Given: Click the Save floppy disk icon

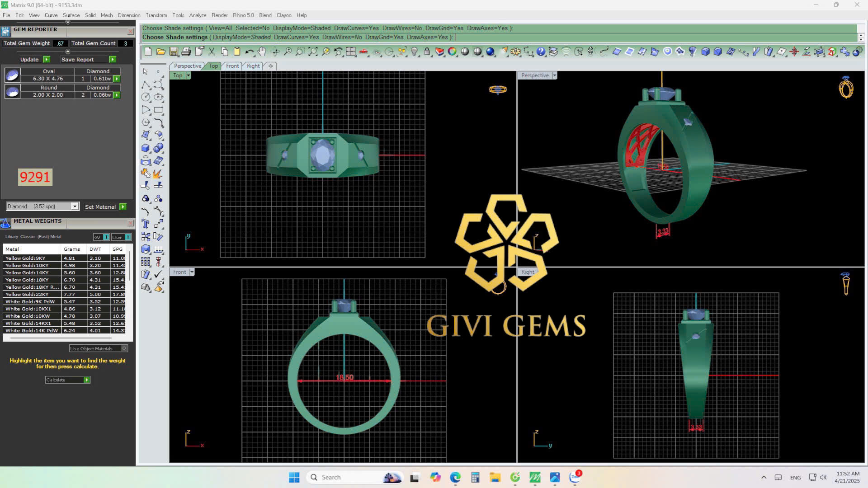Looking at the screenshot, I should [x=173, y=52].
